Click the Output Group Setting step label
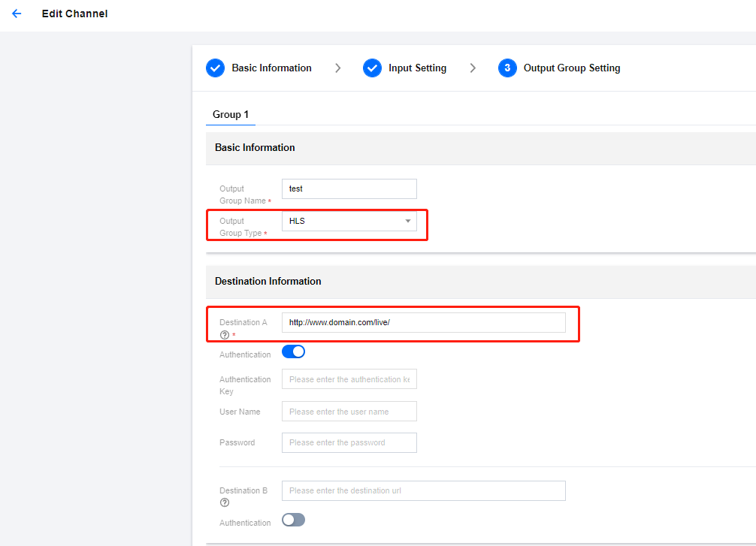The height and width of the screenshot is (546, 756). tap(572, 68)
